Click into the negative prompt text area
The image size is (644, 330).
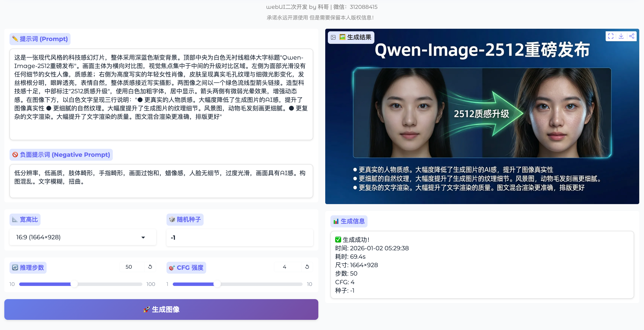coord(161,181)
